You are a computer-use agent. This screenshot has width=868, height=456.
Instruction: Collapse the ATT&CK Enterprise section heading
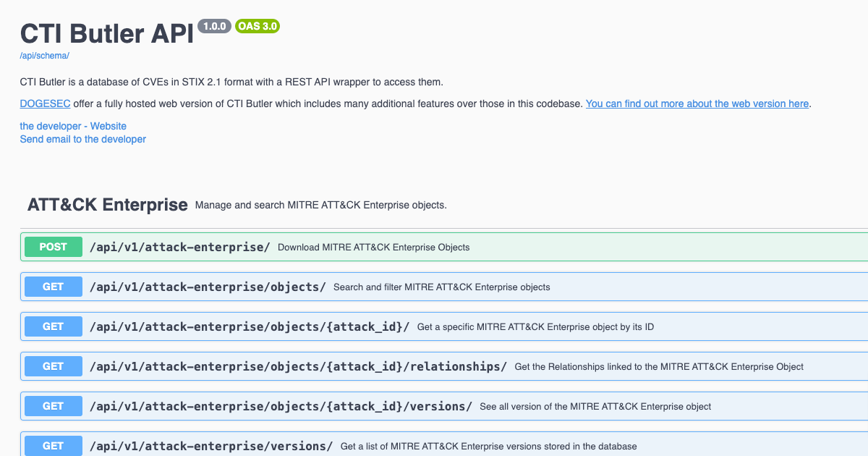(108, 205)
